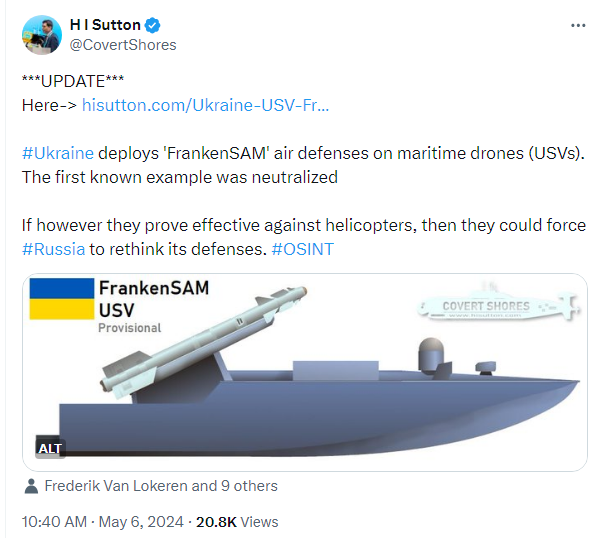Click H I Sutton's profile avatar
The image size is (595, 538).
click(42, 35)
